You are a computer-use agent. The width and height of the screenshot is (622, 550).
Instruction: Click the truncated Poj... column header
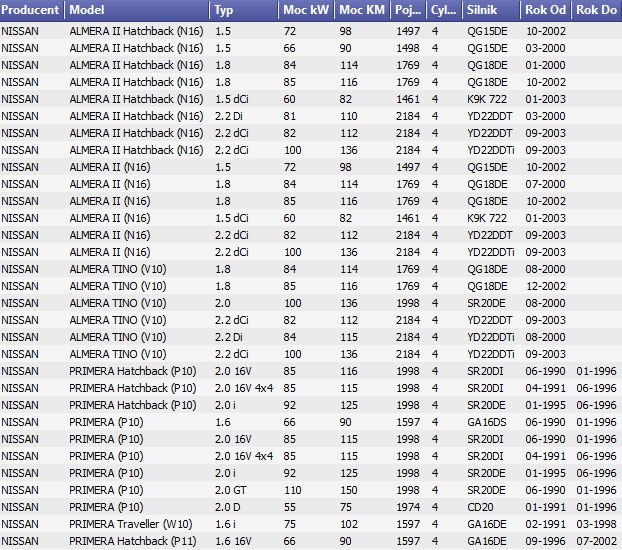[408, 10]
